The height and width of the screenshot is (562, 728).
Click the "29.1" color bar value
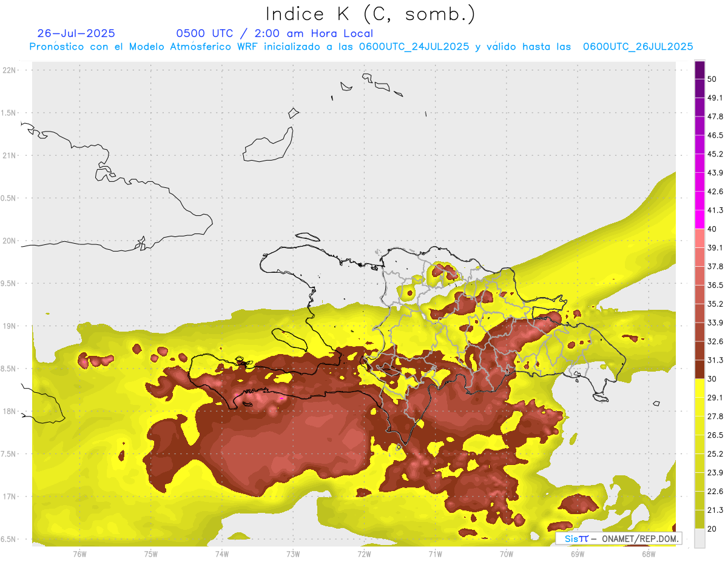click(715, 398)
